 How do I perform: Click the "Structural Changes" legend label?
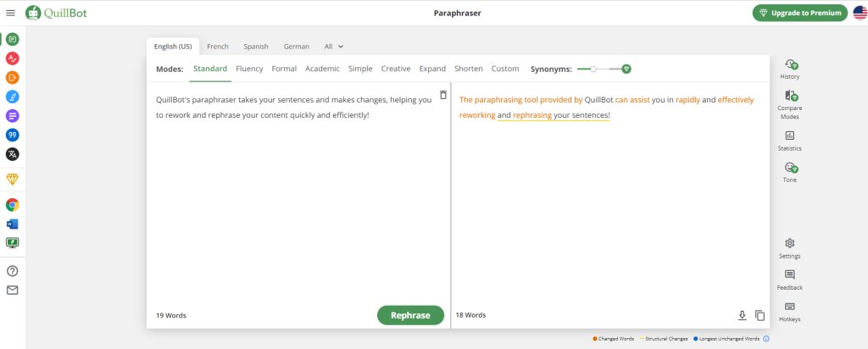pos(666,339)
